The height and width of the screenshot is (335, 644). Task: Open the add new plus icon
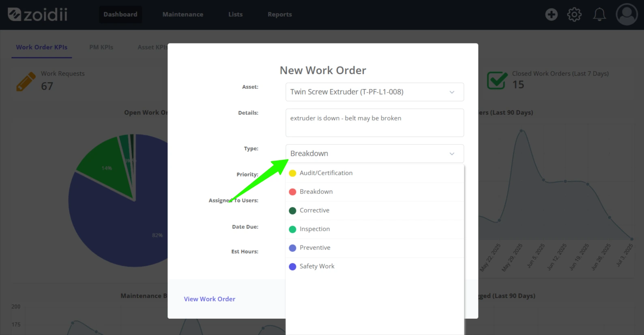click(551, 15)
